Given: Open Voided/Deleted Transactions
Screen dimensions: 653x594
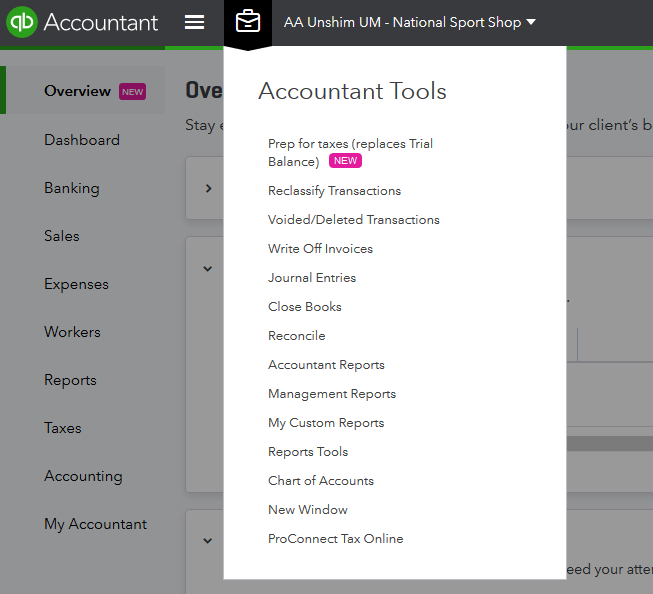Looking at the screenshot, I should point(354,220).
